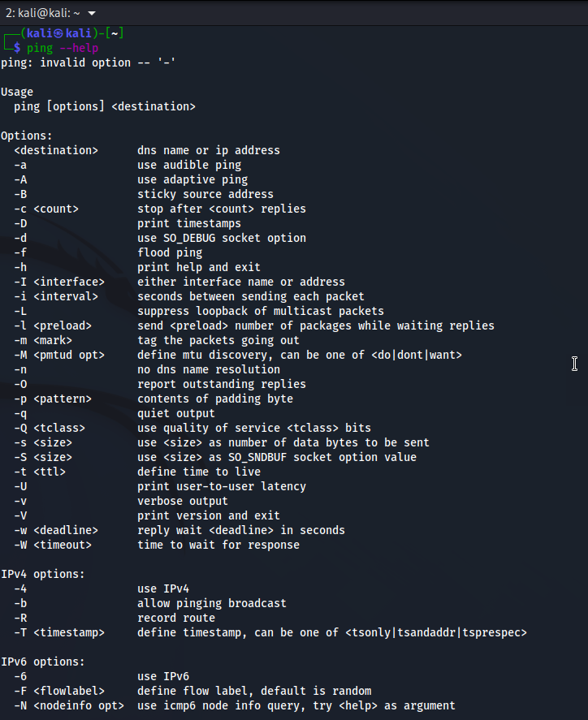Viewport: 588px width, 720px height.
Task: Click the "<do|dont|want>" value list text
Action: tap(416, 355)
